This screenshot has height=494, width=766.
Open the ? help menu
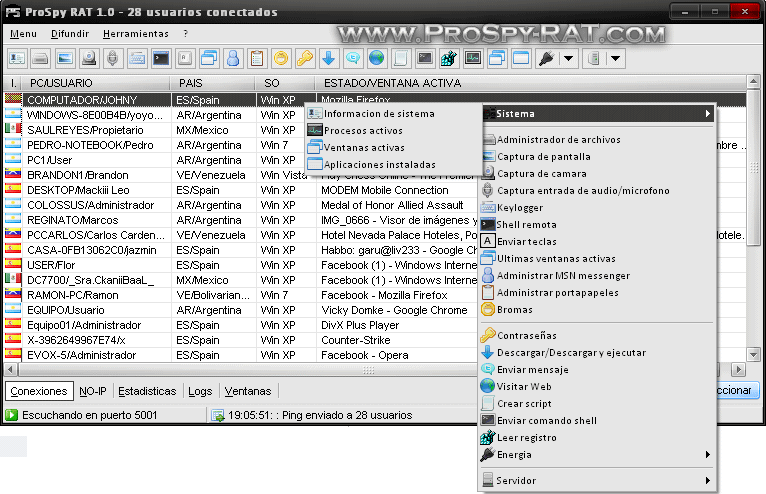coord(186,34)
